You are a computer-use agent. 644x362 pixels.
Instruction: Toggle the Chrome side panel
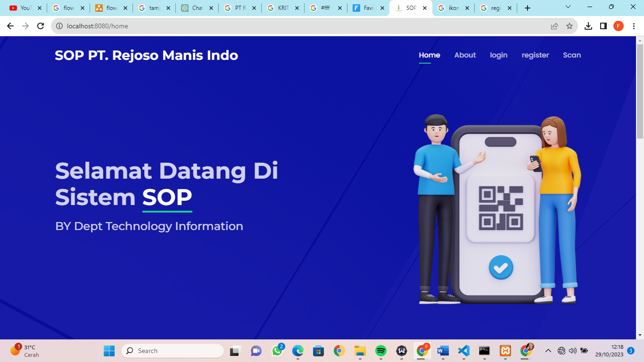pyautogui.click(x=603, y=26)
